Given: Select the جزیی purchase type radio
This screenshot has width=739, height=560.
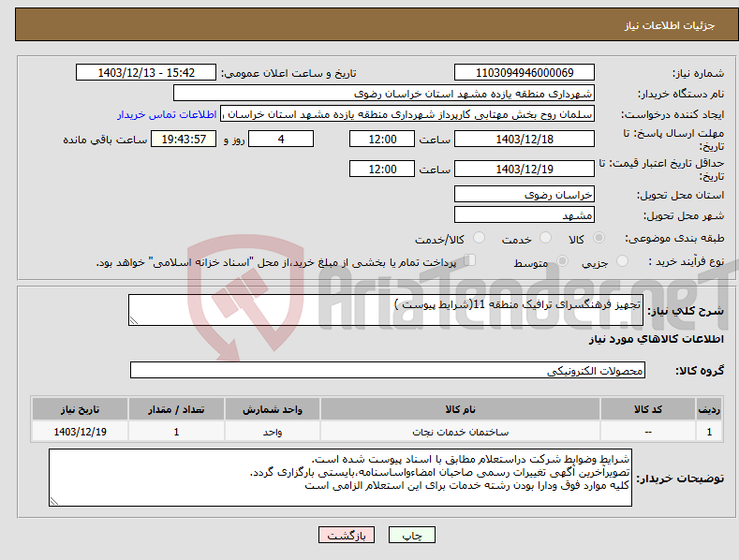Looking at the screenshot, I should point(622,261).
